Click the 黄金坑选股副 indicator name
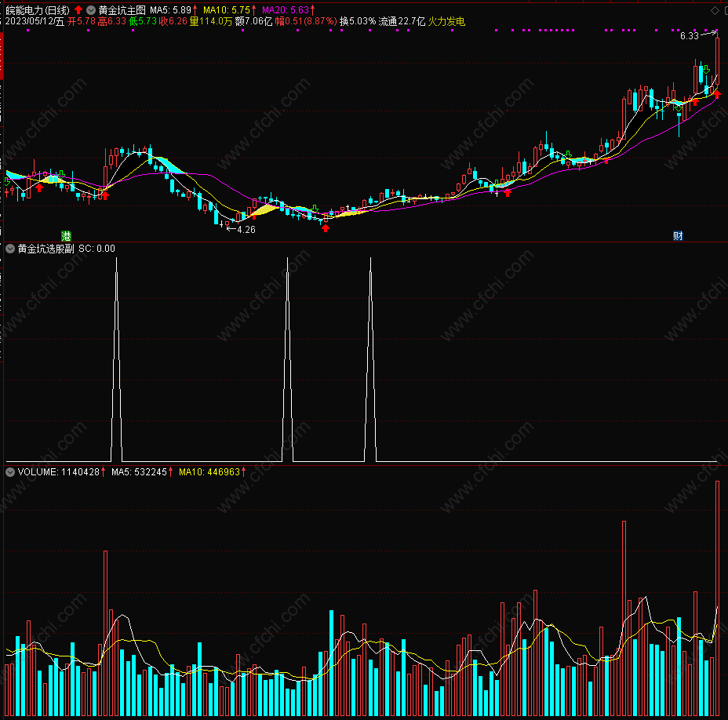The height and width of the screenshot is (720, 728). point(46,249)
